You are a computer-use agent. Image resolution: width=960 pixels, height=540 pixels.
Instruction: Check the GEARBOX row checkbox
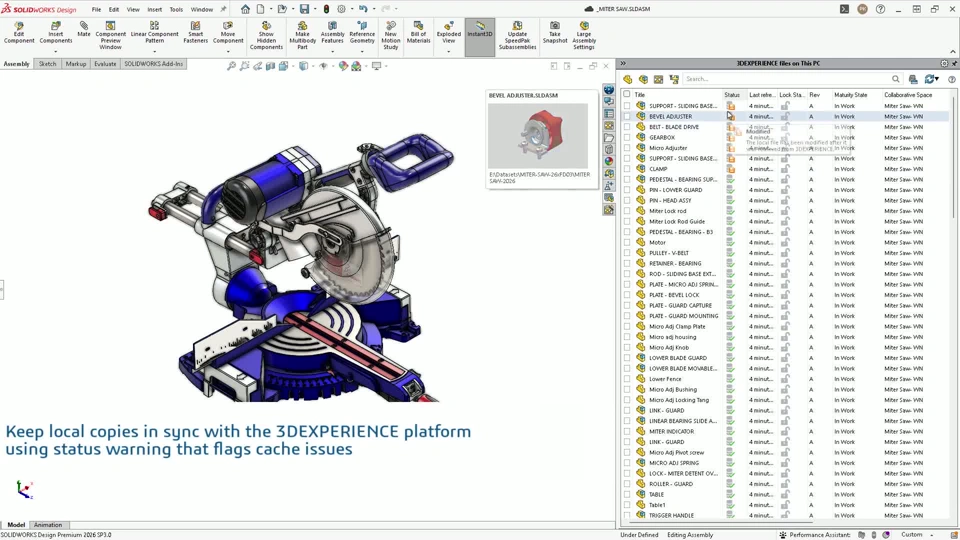pyautogui.click(x=626, y=137)
